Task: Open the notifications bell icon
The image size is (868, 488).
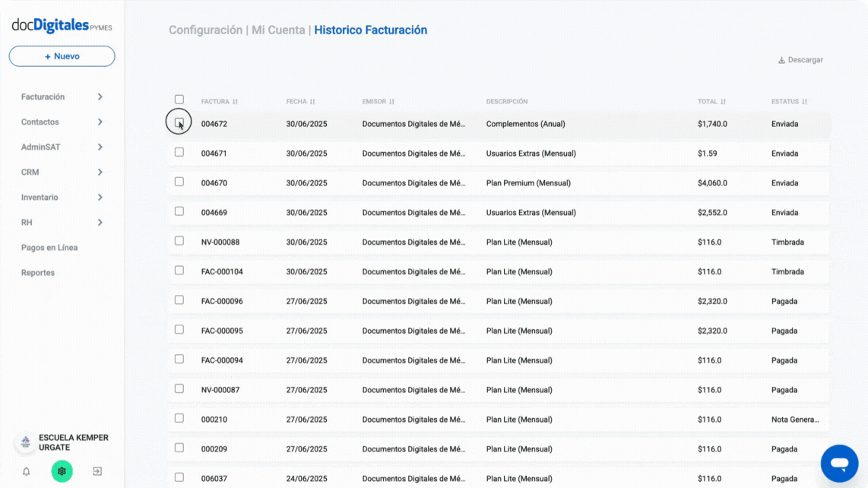Action: click(26, 471)
